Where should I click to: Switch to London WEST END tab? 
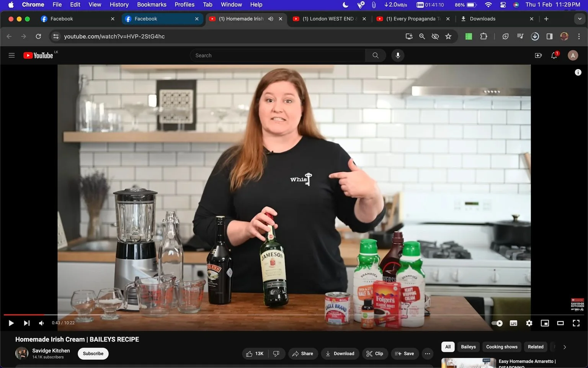tap(329, 19)
